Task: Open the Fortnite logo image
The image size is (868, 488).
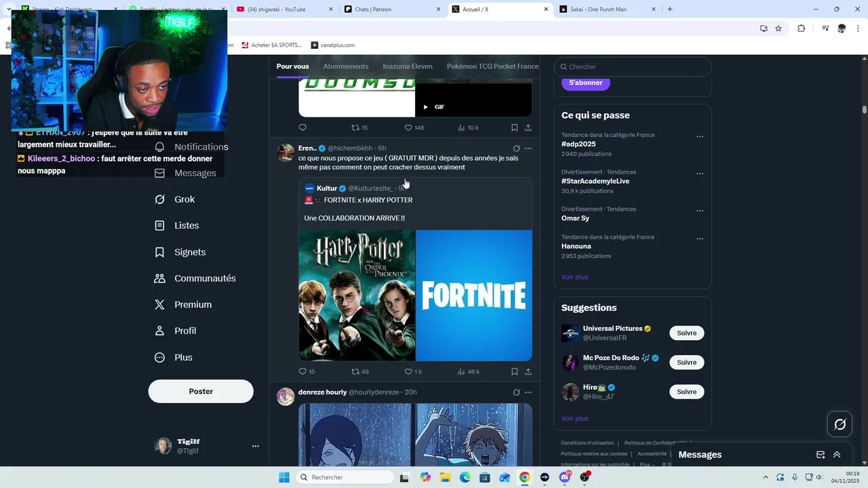Action: click(x=474, y=296)
